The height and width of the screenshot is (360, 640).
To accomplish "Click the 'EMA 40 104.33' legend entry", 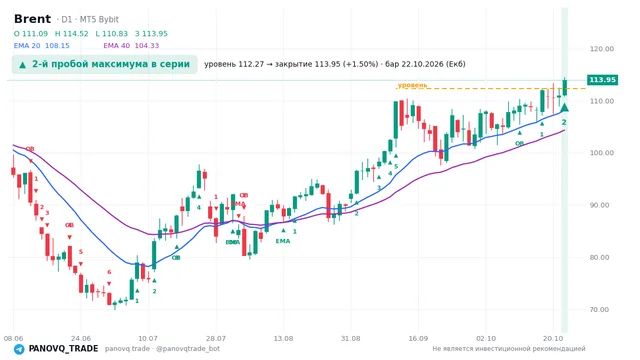I will 131,46.
